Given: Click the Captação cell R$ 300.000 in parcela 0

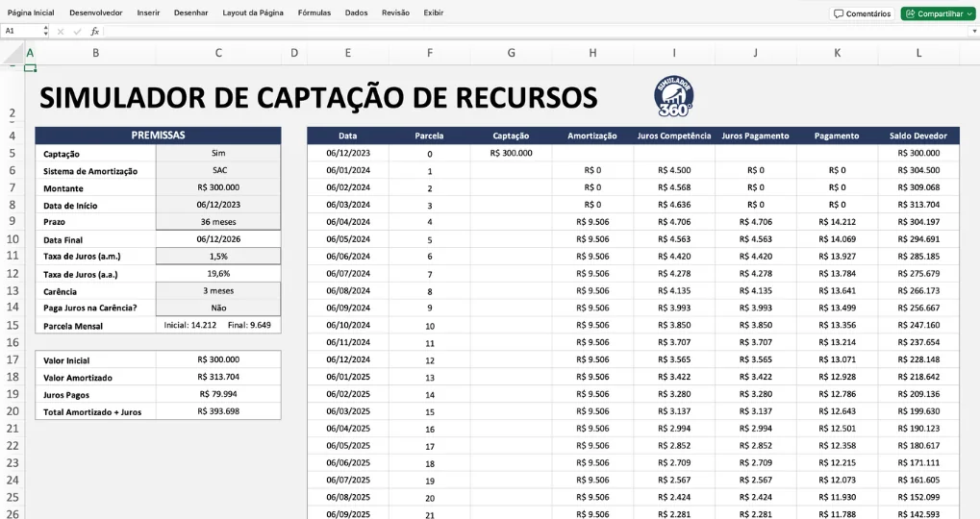Looking at the screenshot, I should tap(512, 153).
